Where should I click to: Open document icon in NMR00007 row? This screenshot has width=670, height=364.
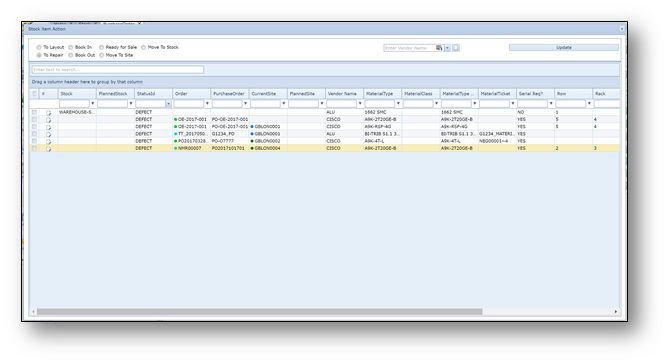pyautogui.click(x=48, y=149)
